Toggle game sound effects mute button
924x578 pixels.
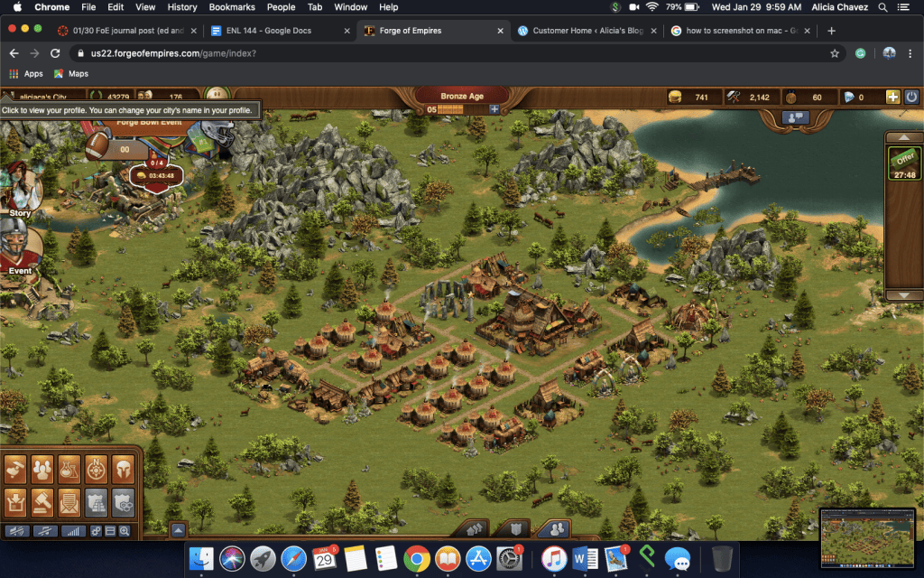click(x=18, y=531)
